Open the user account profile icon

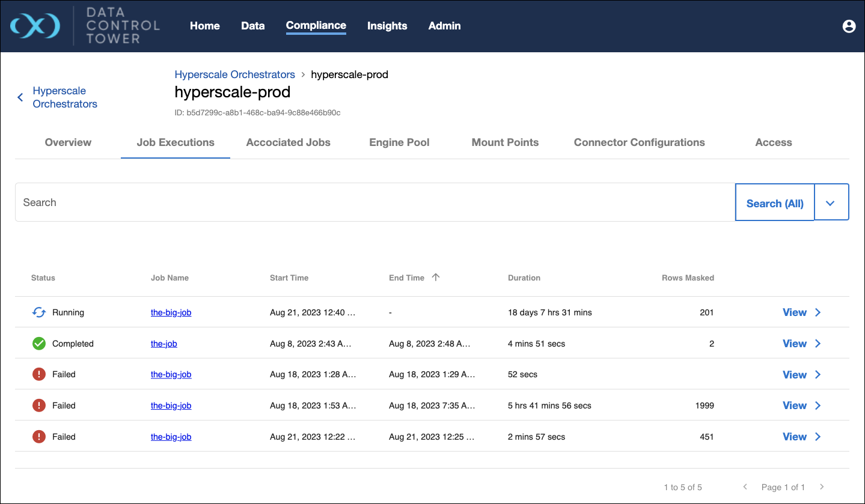pyautogui.click(x=849, y=26)
